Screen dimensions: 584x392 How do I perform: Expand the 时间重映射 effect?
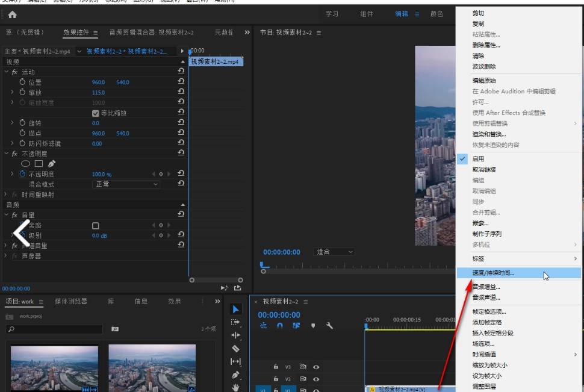coord(5,194)
